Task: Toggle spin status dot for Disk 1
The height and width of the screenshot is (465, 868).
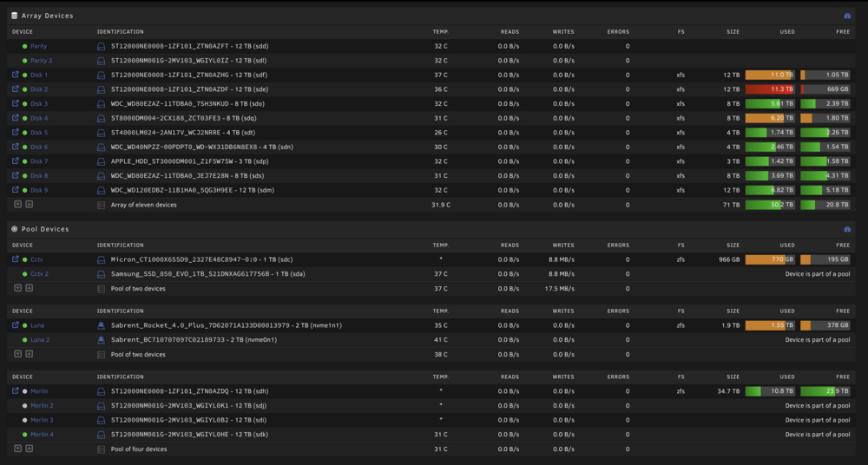Action: click(x=24, y=75)
